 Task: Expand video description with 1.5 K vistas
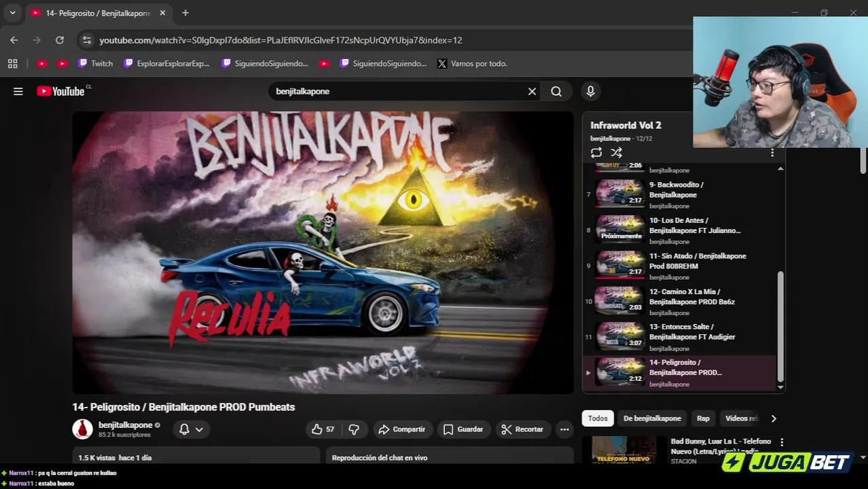[x=196, y=456]
